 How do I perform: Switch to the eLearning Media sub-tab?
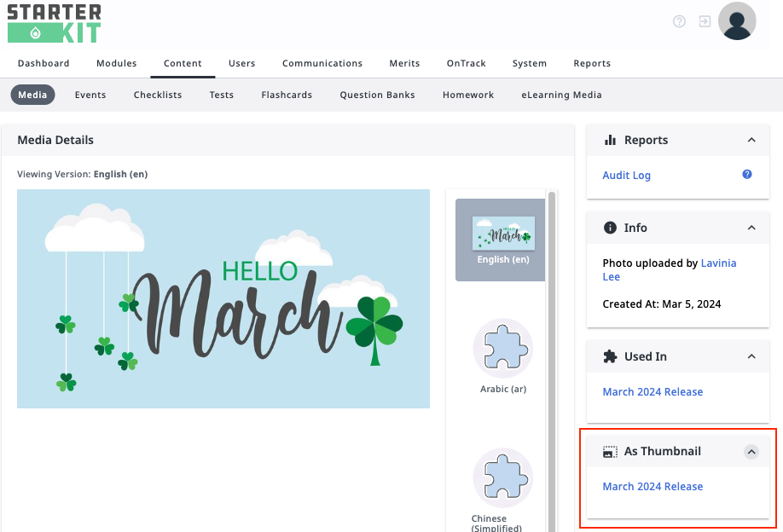(x=561, y=95)
